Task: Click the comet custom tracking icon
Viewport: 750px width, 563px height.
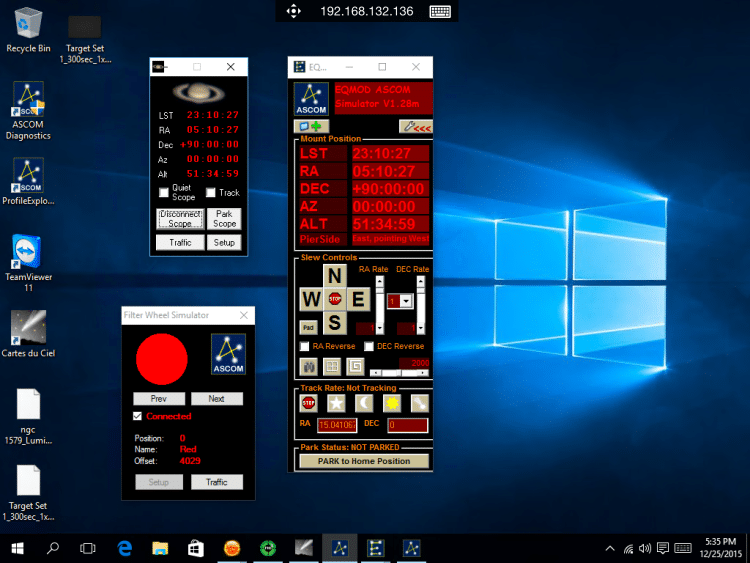Action: [x=419, y=403]
